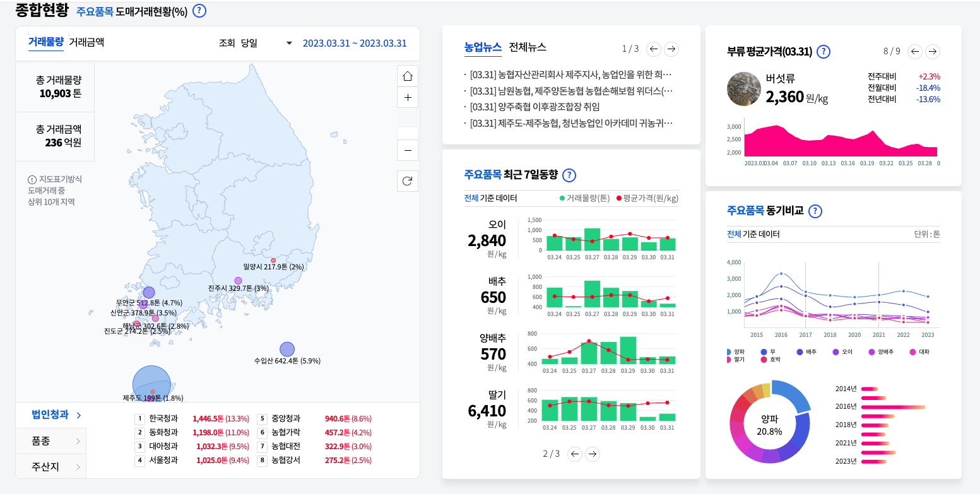Switch to the 거래금액 tab
The width and height of the screenshot is (980, 494).
pos(86,42)
